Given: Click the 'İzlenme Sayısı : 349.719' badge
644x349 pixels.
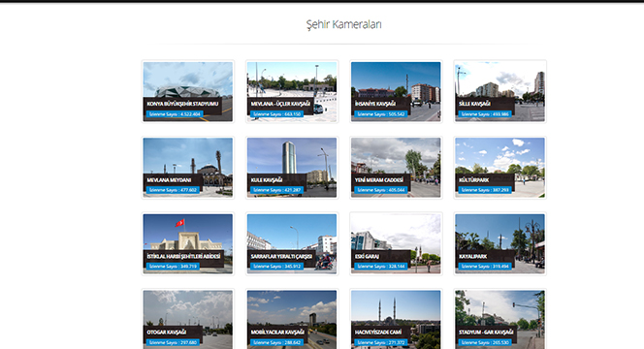Looking at the screenshot, I should 173,267.
